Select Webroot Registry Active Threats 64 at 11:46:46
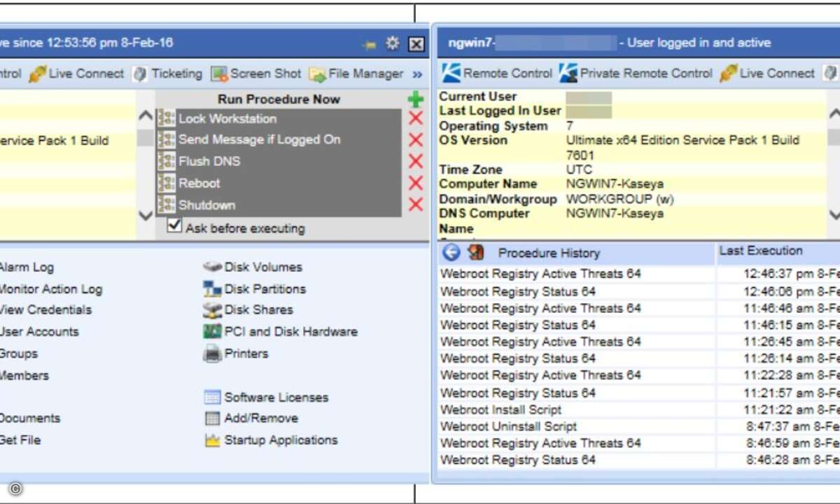Image resolution: width=840 pixels, height=504 pixels. (540, 308)
